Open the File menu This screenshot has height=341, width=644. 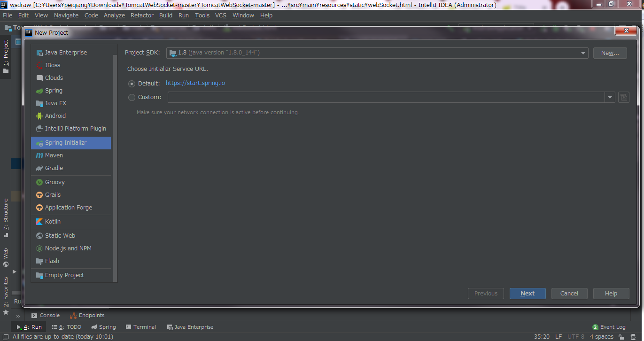[8, 15]
